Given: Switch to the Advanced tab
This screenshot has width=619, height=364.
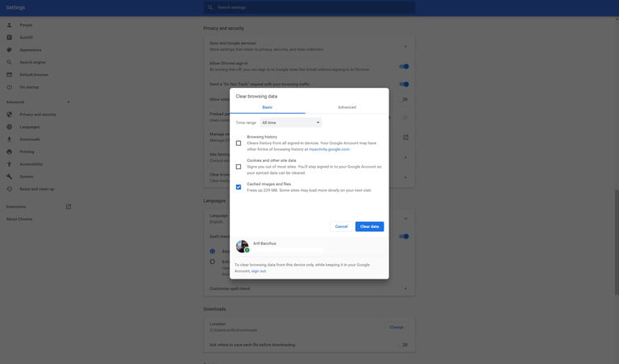Looking at the screenshot, I should 347,107.
